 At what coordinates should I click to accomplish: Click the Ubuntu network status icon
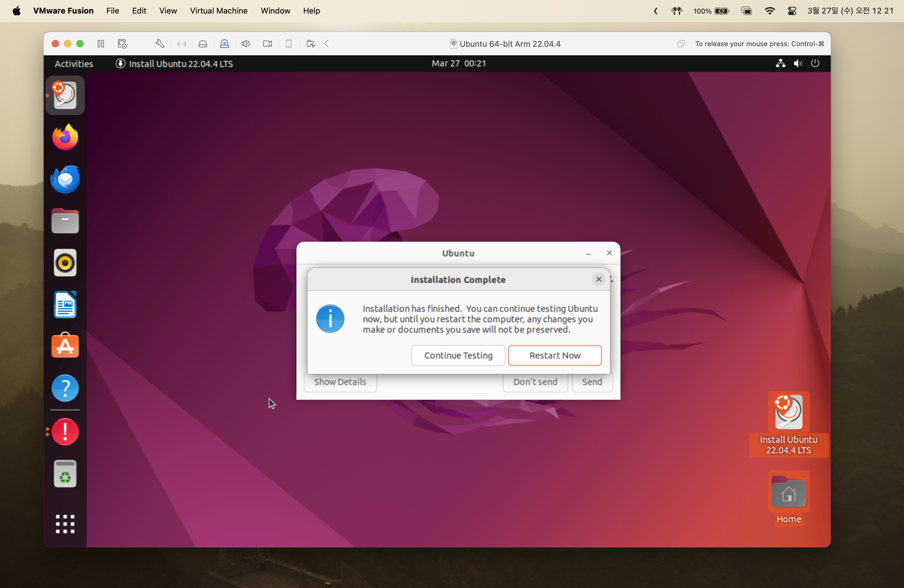click(x=781, y=63)
